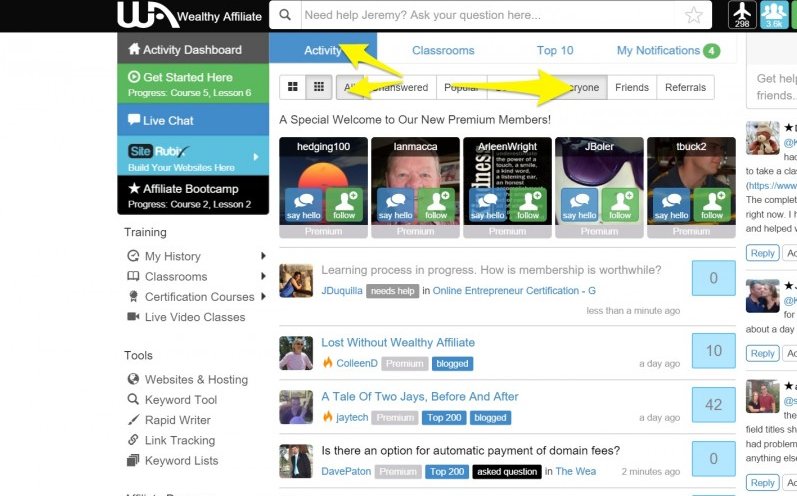797x496 pixels.
Task: Click the 42 comments count box
Action: click(x=714, y=405)
